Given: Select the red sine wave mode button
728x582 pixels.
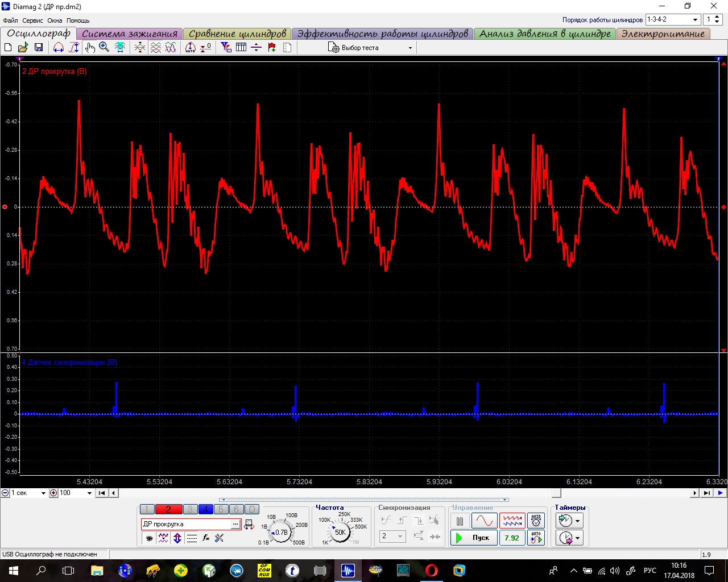Looking at the screenshot, I should tap(484, 521).
